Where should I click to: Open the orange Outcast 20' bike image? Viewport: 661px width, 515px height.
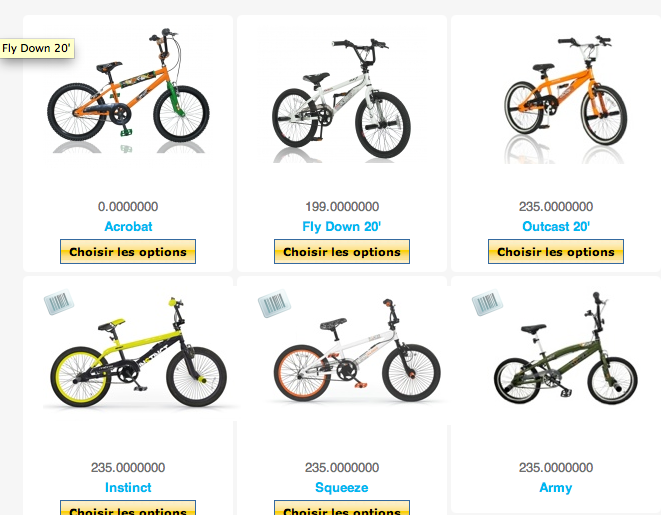pos(556,93)
